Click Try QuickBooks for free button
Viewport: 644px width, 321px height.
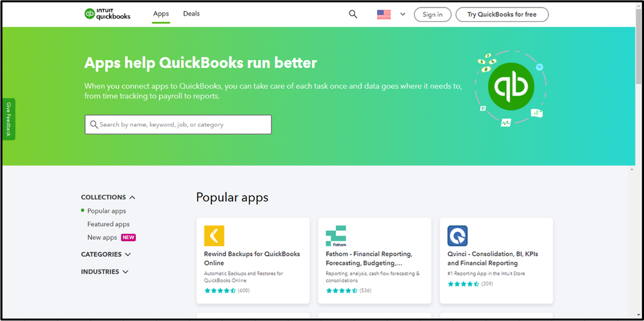pos(502,14)
